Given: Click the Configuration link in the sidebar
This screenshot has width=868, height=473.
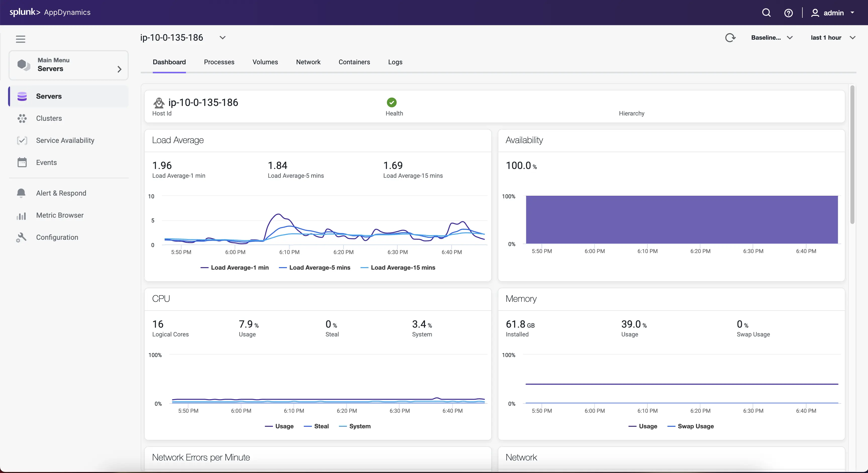Looking at the screenshot, I should point(57,237).
